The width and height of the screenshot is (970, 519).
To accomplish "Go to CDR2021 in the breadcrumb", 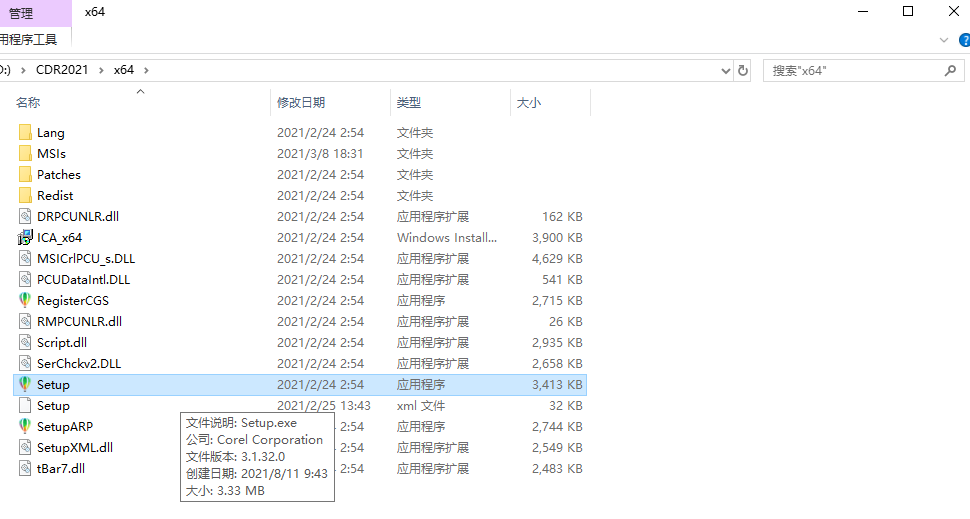I will [x=62, y=70].
